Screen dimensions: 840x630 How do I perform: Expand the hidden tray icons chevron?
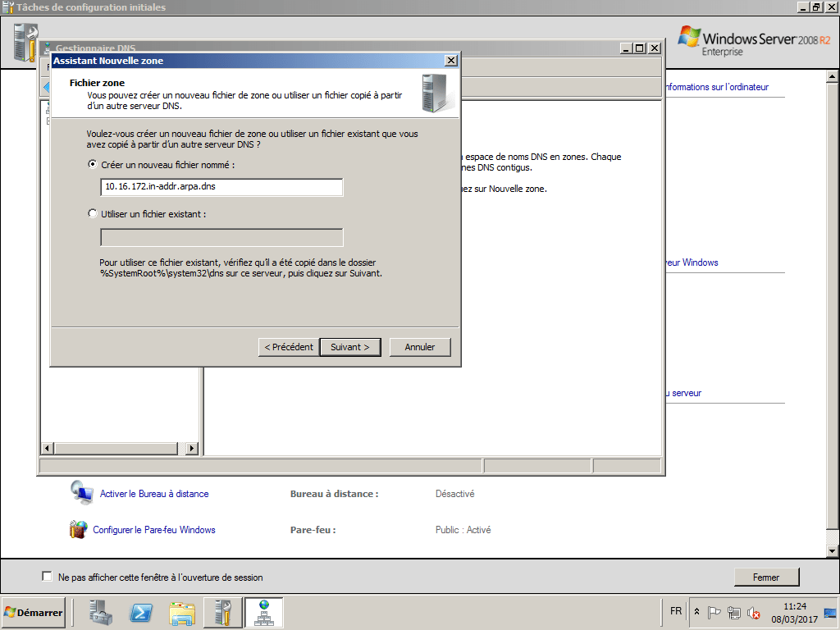696,611
